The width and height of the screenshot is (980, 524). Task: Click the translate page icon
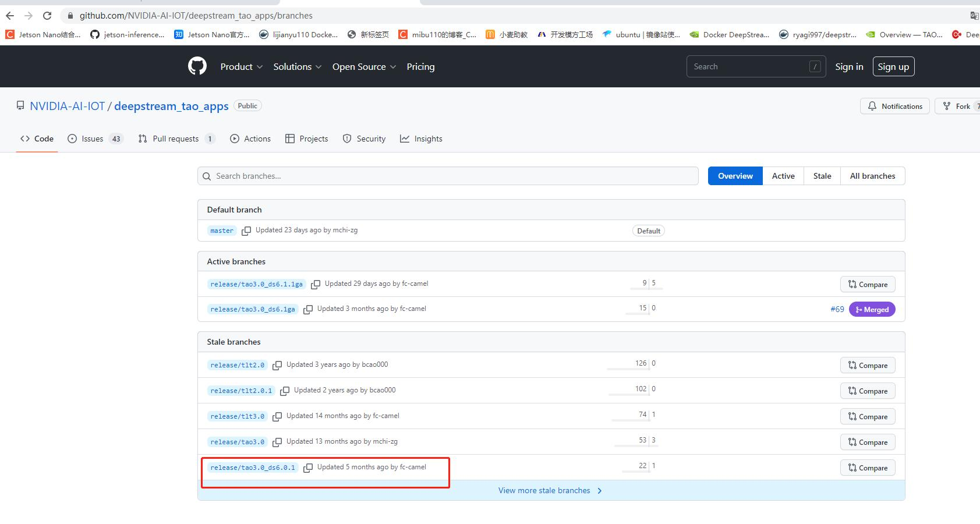(974, 16)
